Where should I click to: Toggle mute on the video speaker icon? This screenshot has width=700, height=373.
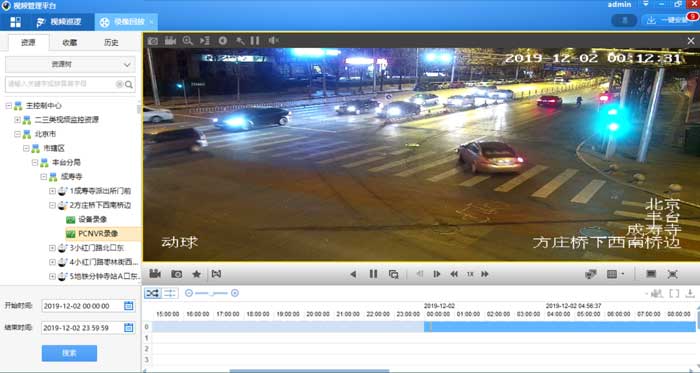pos(273,41)
